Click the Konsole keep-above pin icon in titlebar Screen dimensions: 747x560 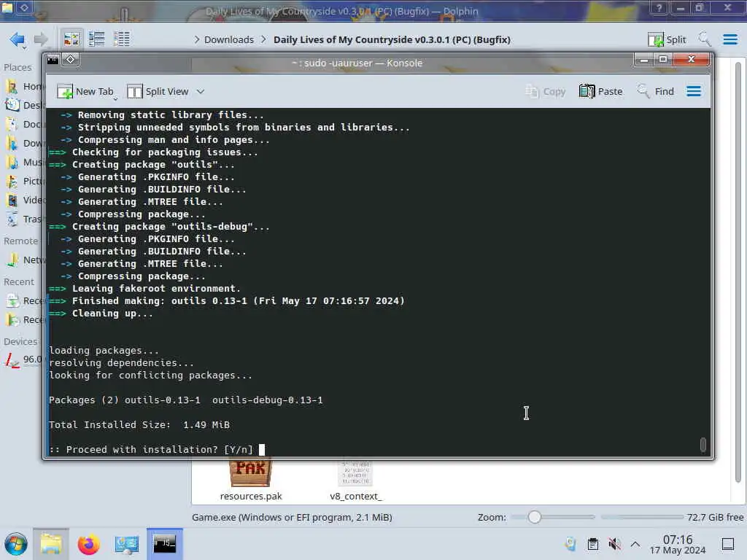pyautogui.click(x=71, y=60)
